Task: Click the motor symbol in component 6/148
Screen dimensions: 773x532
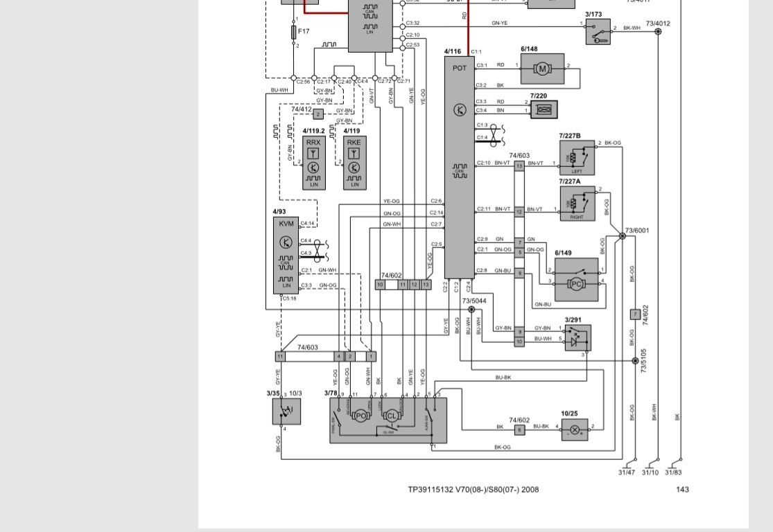Action: [x=542, y=68]
